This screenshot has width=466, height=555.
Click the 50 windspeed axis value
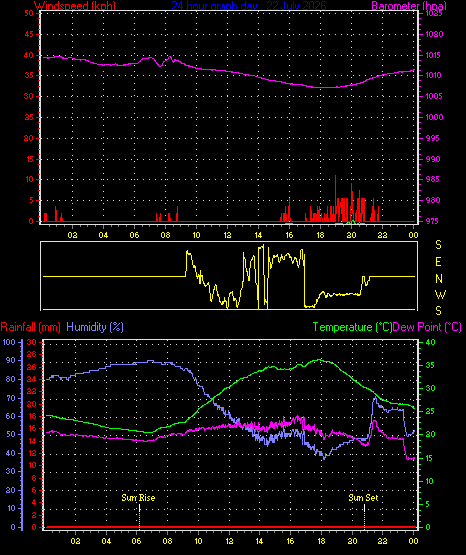pos(29,13)
